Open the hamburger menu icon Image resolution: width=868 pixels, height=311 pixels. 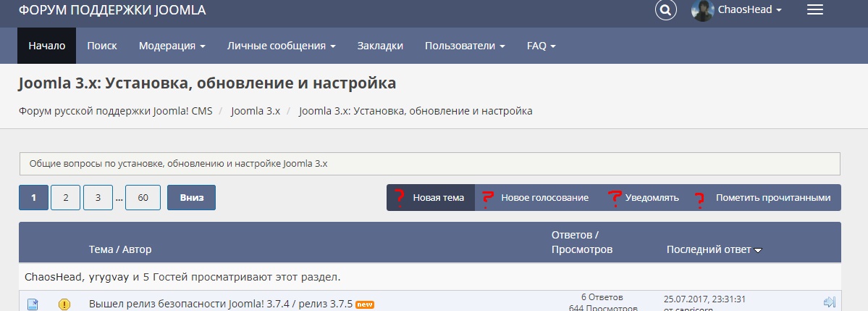(x=815, y=10)
